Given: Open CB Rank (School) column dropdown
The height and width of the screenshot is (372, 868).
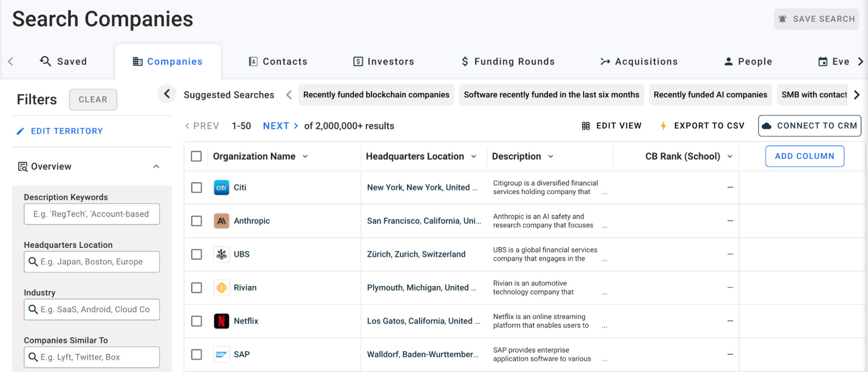Looking at the screenshot, I should tap(730, 156).
